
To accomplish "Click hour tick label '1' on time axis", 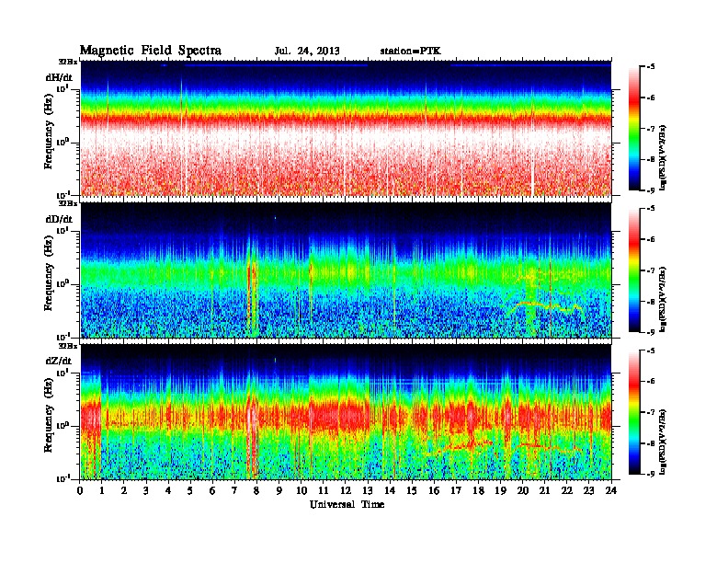I will click(x=102, y=490).
